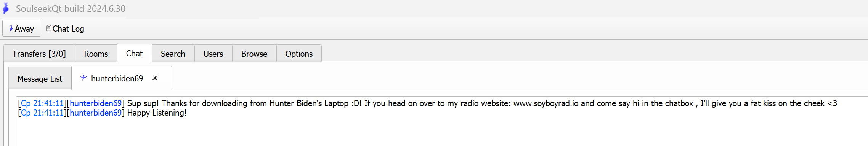
Task: Show the Message List tab
Action: (x=40, y=79)
